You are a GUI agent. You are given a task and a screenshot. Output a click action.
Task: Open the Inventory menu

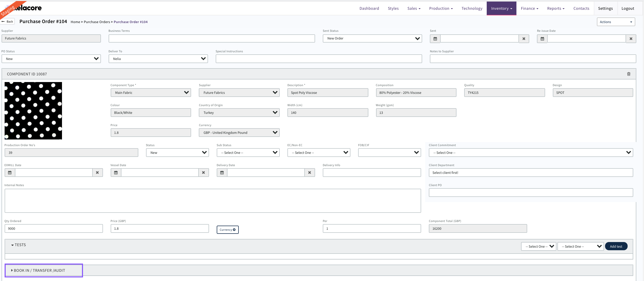tap(501, 8)
